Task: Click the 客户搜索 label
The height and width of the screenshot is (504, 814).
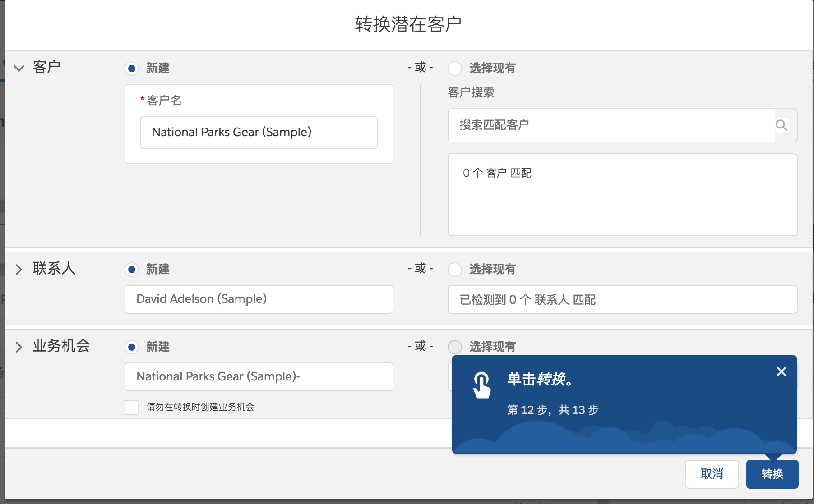Action: (471, 92)
